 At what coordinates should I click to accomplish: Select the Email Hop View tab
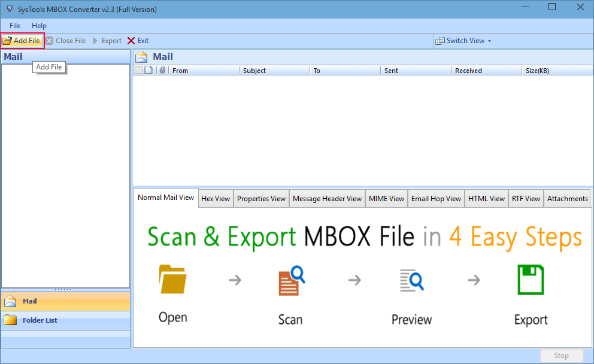click(436, 199)
